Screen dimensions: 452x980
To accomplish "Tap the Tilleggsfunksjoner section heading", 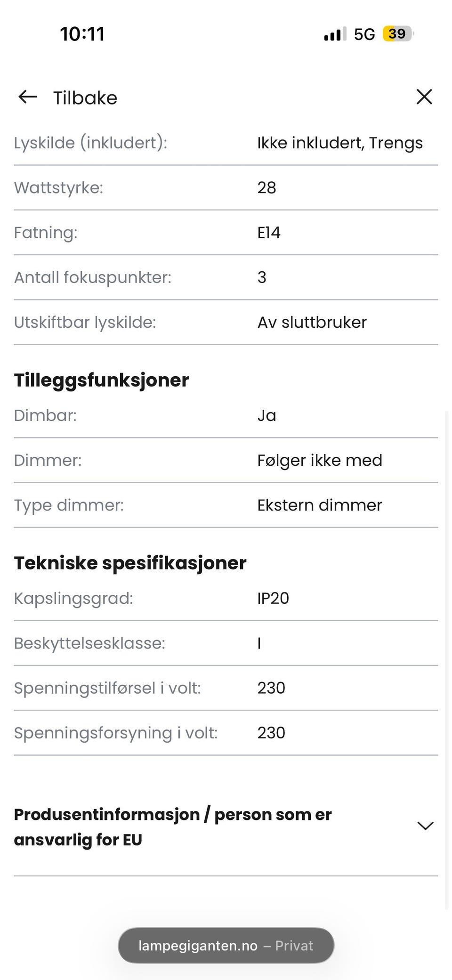I will (x=101, y=380).
